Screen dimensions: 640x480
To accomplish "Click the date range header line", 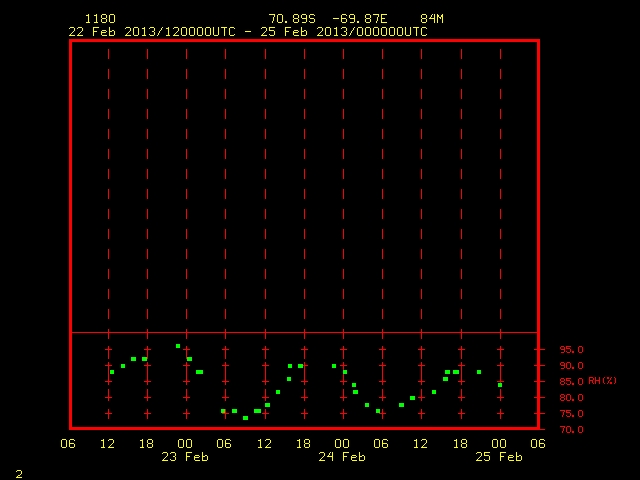I will click(248, 32).
